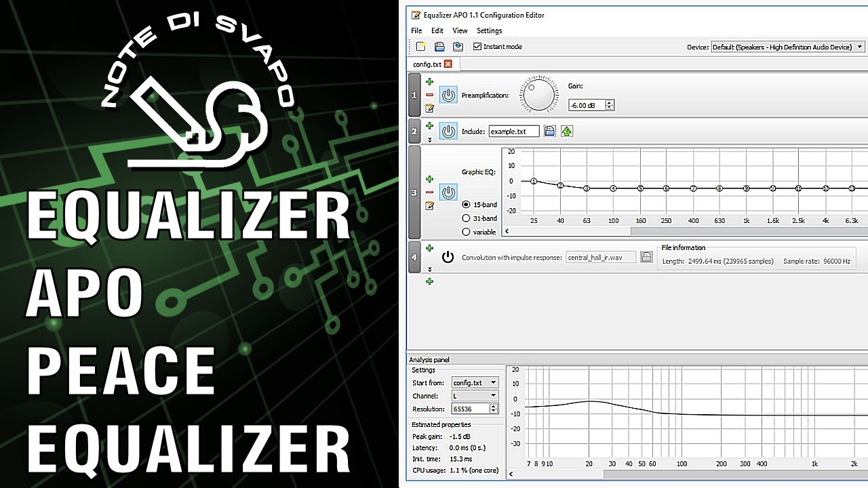The height and width of the screenshot is (488, 868).
Task: Select the 15-band radio button
Action: point(466,205)
